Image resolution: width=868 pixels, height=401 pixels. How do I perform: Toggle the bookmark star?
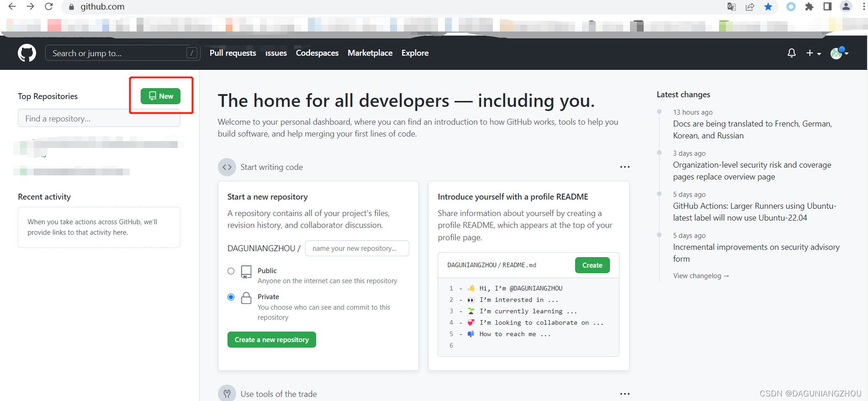point(768,6)
